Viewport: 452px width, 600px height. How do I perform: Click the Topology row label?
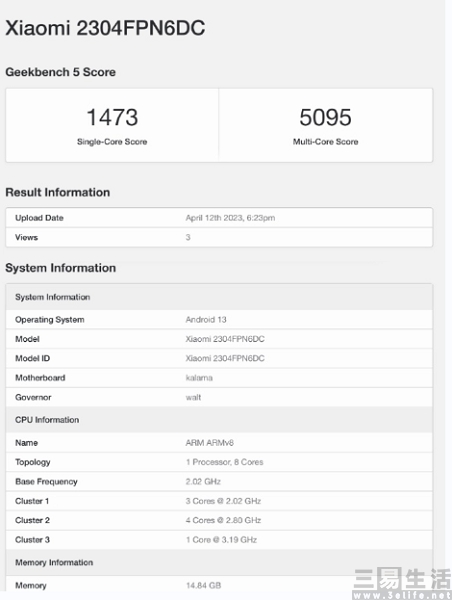pos(33,462)
